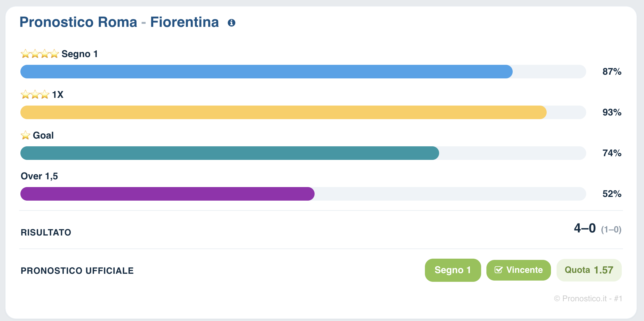Click the single star beside Goal
Viewport: 644px width, 321px height.
(x=25, y=135)
